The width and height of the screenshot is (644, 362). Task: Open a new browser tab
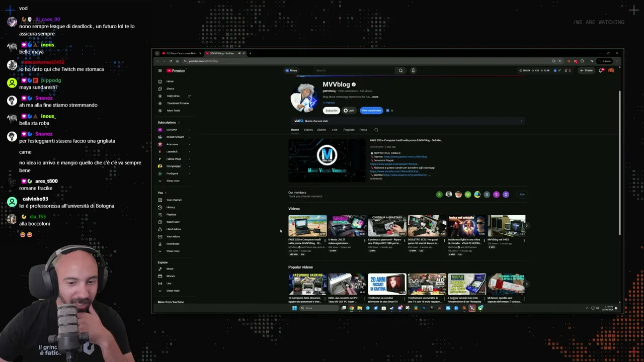(250, 53)
